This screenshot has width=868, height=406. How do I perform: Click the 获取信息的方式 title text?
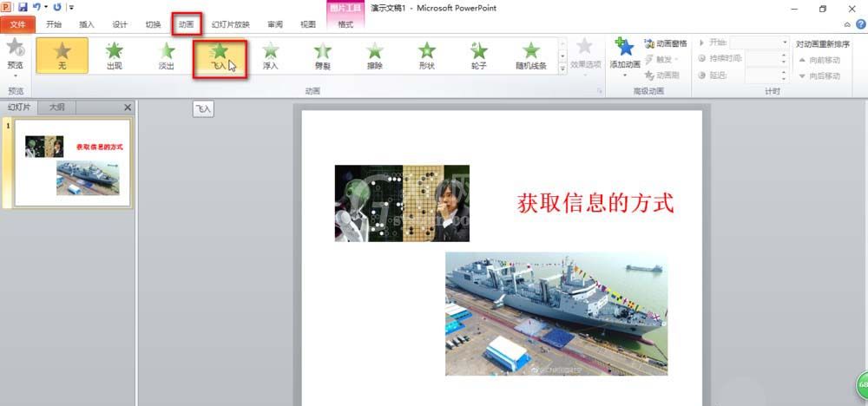(x=595, y=203)
